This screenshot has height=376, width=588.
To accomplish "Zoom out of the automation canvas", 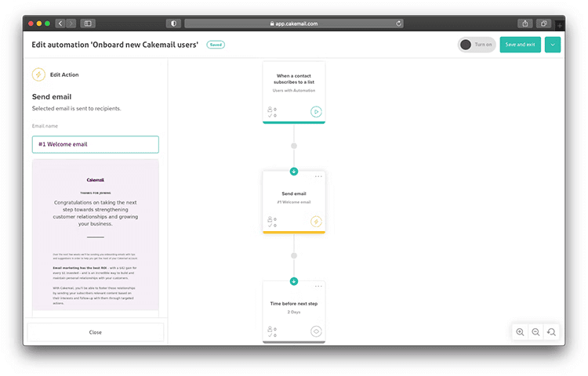I will click(536, 332).
